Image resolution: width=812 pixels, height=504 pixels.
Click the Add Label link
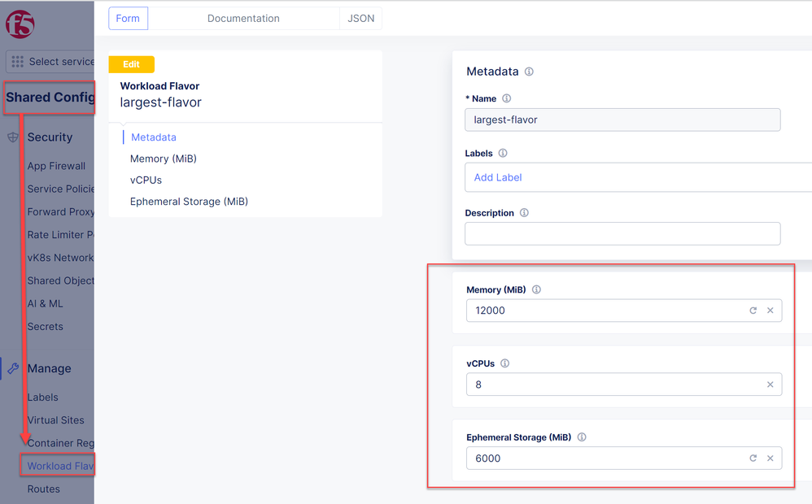tap(498, 177)
